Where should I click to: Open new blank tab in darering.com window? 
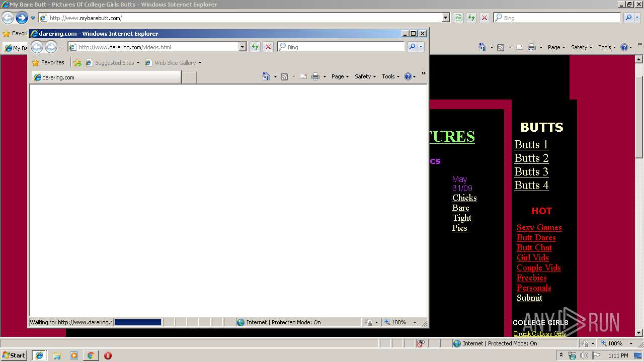tap(189, 77)
